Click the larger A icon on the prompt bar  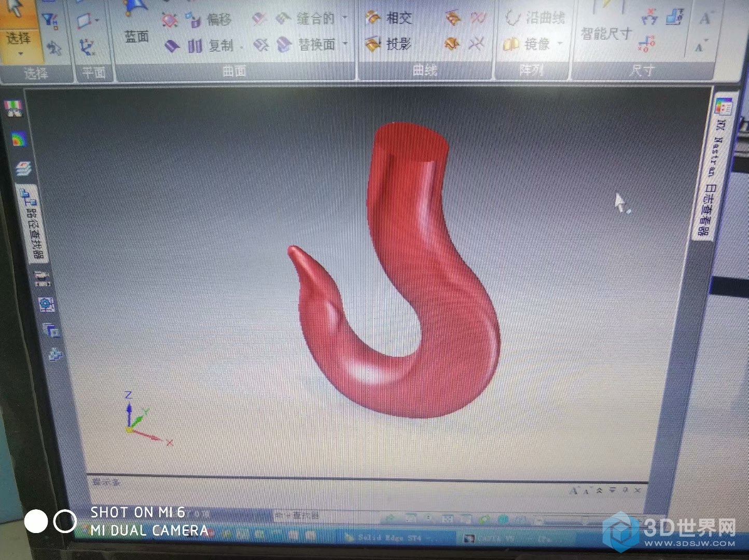(574, 490)
